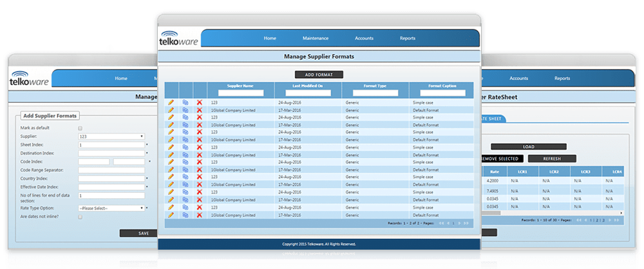Click the rate value 4.2000
Screen dimensions: 644x269
(x=493, y=181)
